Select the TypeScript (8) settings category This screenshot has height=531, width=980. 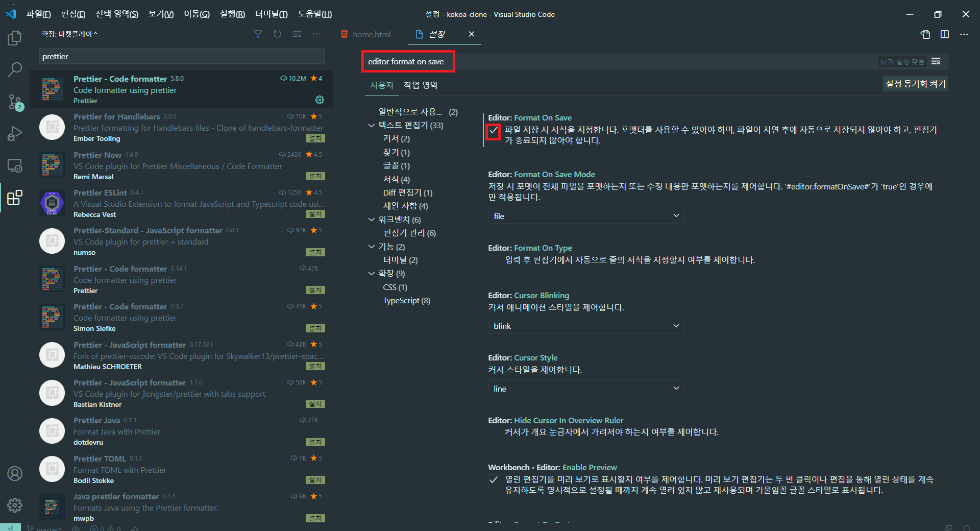coord(407,301)
